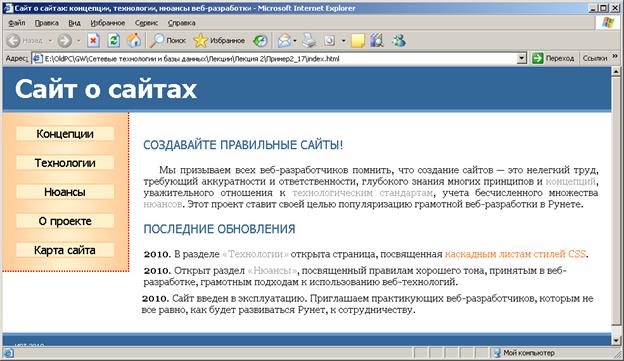The image size is (624, 361).
Task: Click the «Сайт о сайтах» header title
Action: tap(106, 89)
